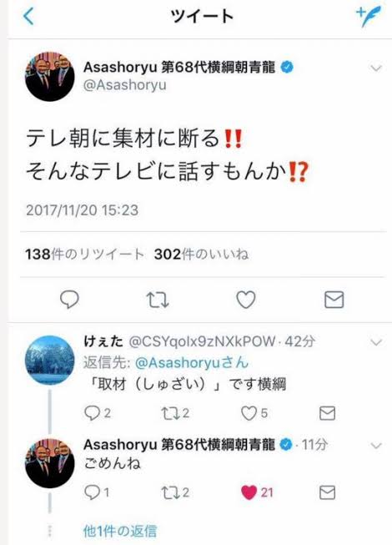The width and height of the screenshot is (392, 545).
Task: Reply to けぇた's comment
Action: click(98, 413)
